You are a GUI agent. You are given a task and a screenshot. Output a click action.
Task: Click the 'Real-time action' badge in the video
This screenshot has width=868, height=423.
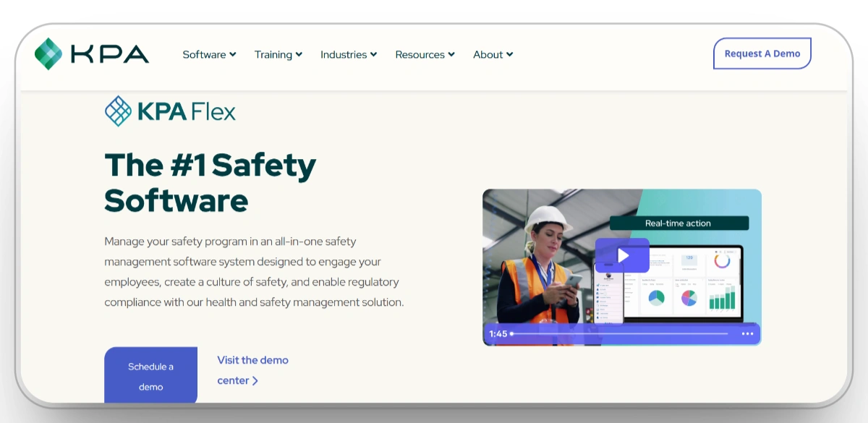coord(678,223)
